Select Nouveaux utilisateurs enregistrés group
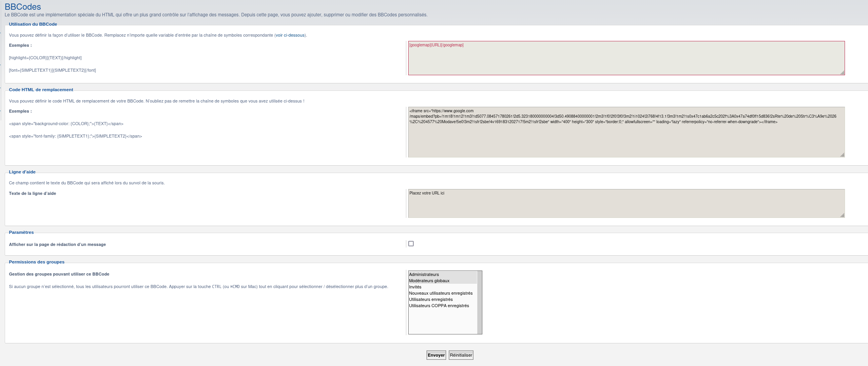The height and width of the screenshot is (366, 868). [x=443, y=293]
